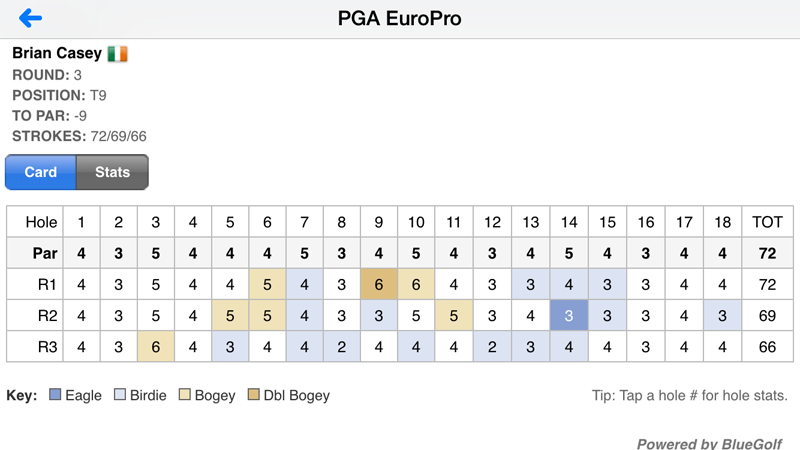Click the Birdie key color swatch
The image size is (800, 450).
coord(120,396)
